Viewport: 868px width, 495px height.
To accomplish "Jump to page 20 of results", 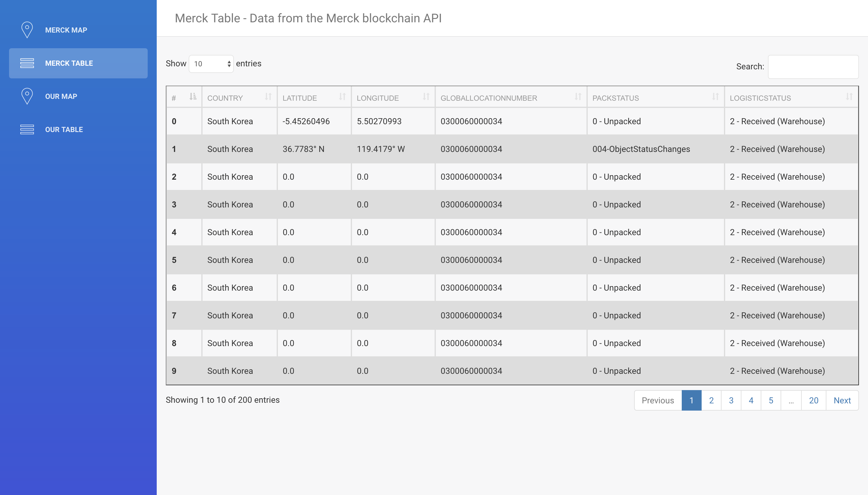I will point(813,400).
